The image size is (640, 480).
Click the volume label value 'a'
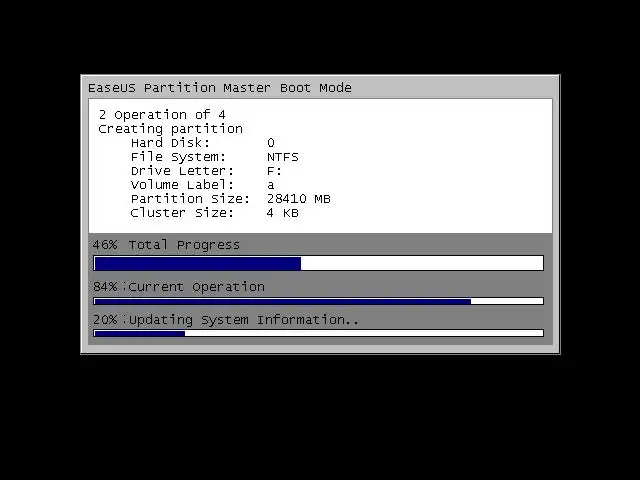[271, 185]
